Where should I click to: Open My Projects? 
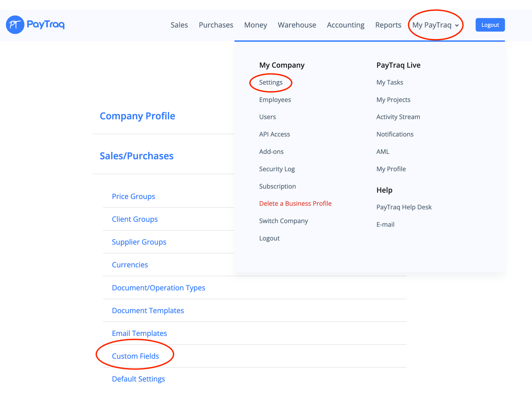[393, 100]
